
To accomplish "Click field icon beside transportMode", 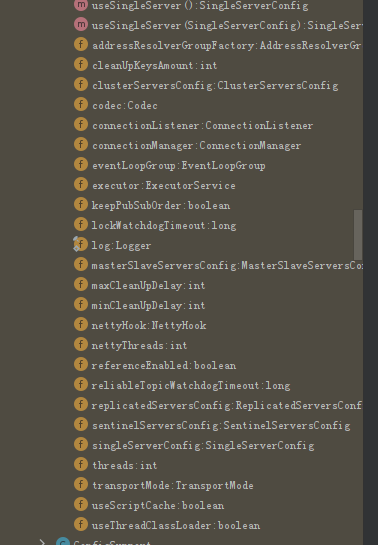I will pos(81,484).
